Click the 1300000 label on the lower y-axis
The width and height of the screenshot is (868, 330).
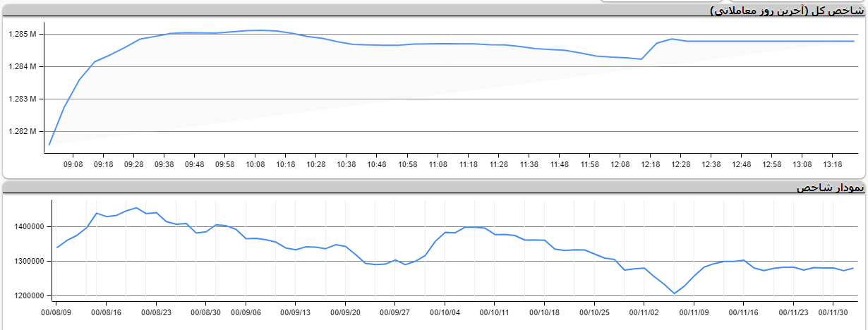[28, 261]
